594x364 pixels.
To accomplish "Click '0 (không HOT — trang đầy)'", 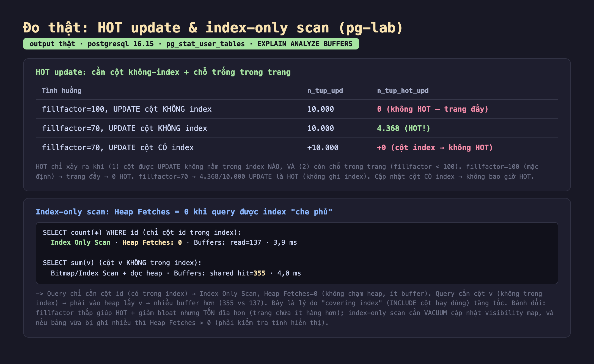I will [x=433, y=109].
